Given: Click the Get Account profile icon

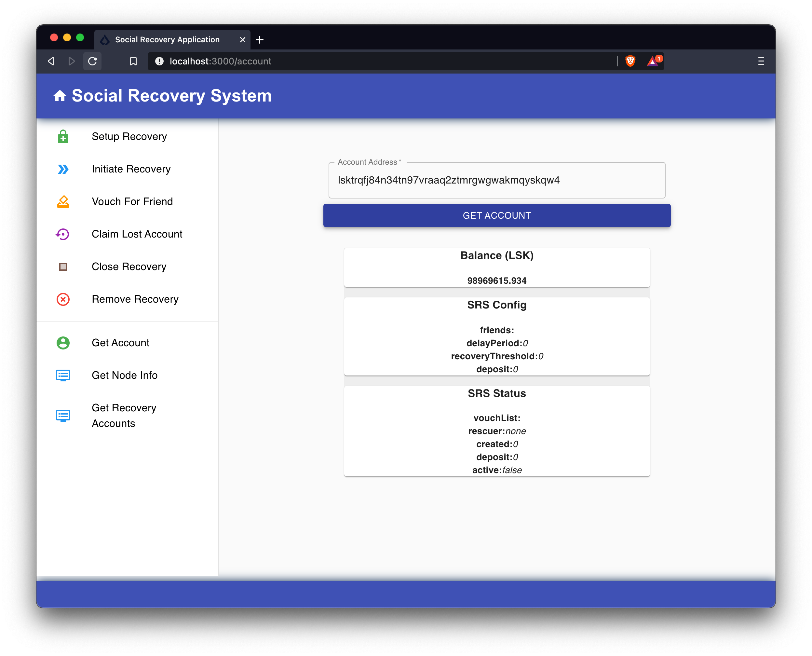Looking at the screenshot, I should click(x=63, y=342).
